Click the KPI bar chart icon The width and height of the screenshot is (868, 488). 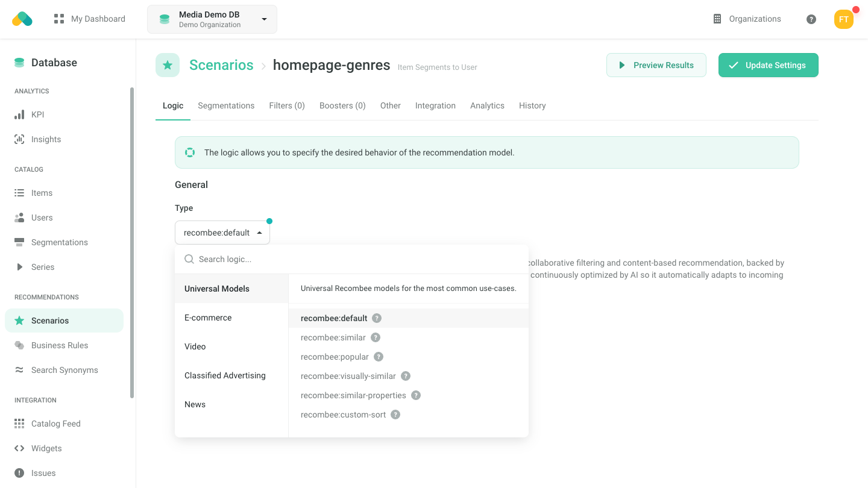point(19,114)
